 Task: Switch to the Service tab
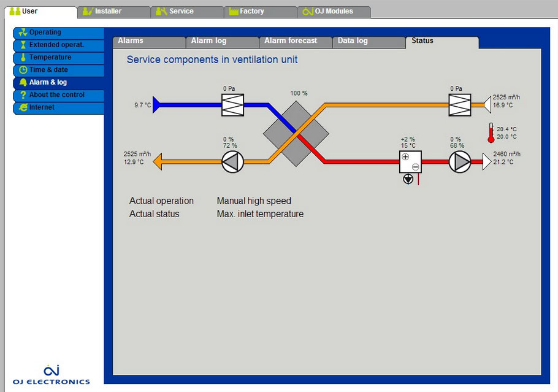point(187,12)
